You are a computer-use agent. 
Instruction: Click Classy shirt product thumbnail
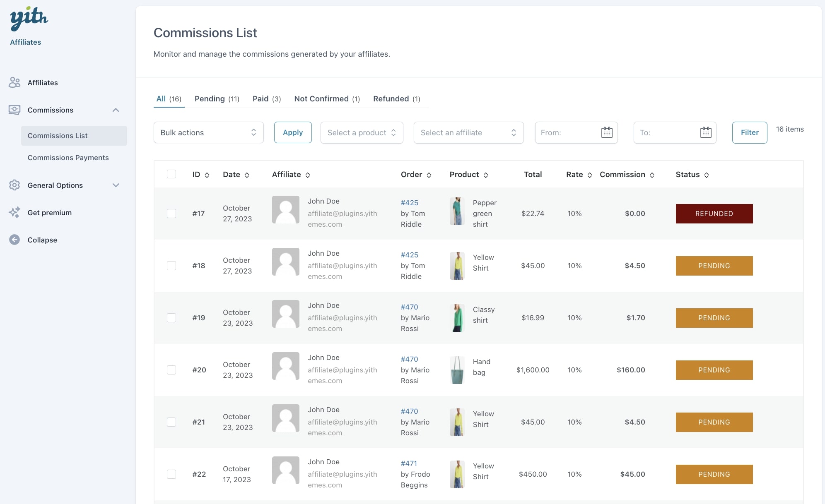(457, 318)
